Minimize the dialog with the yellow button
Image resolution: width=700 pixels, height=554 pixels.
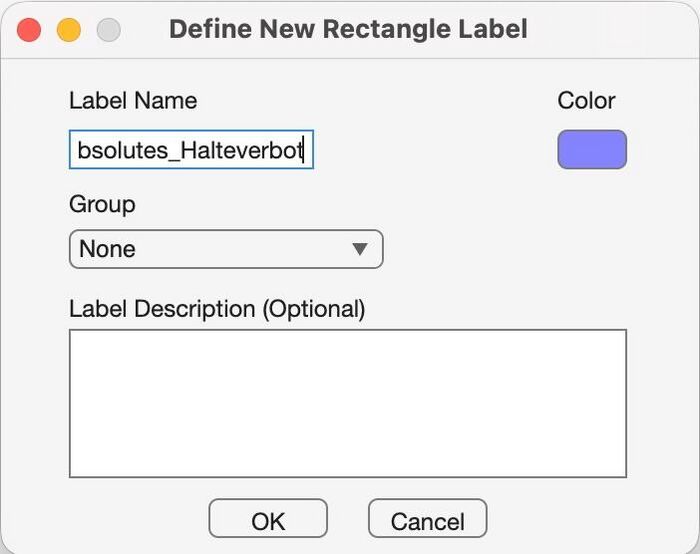[x=69, y=29]
